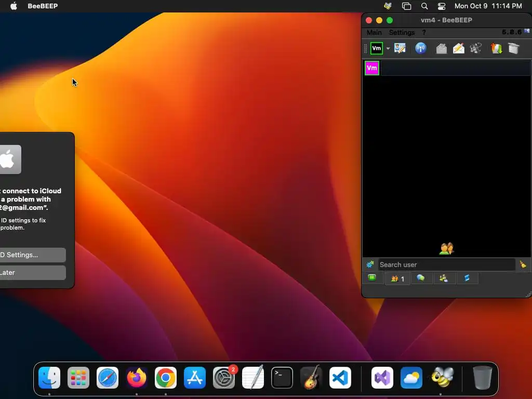
Task: Click the blue broadcast antenna icon
Action: tap(421, 48)
